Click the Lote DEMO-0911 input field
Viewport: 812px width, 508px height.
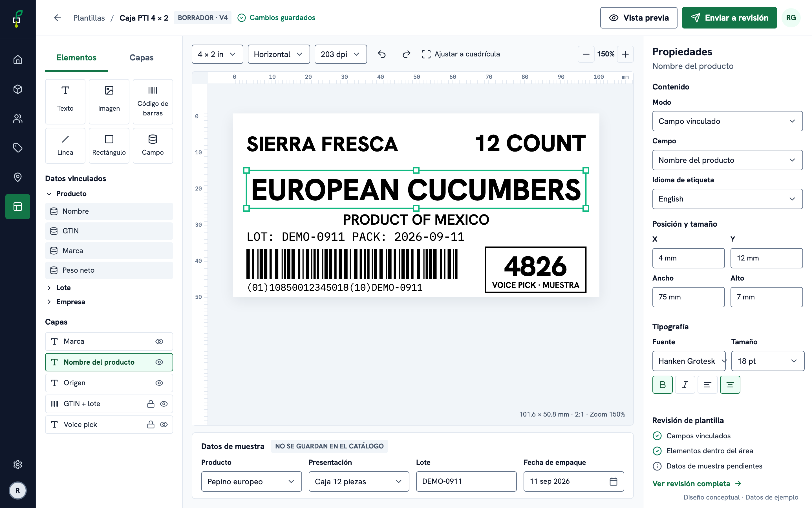coord(466,481)
